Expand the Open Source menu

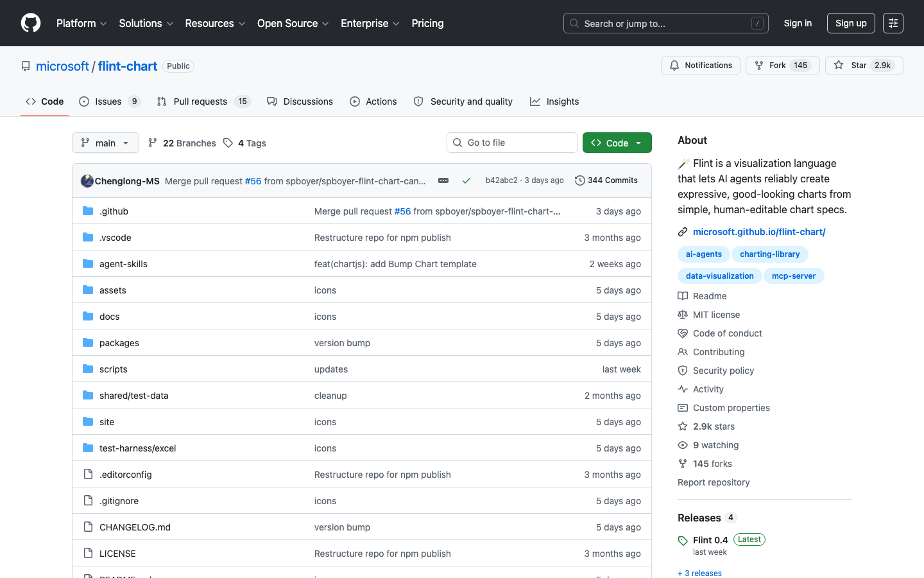click(293, 23)
